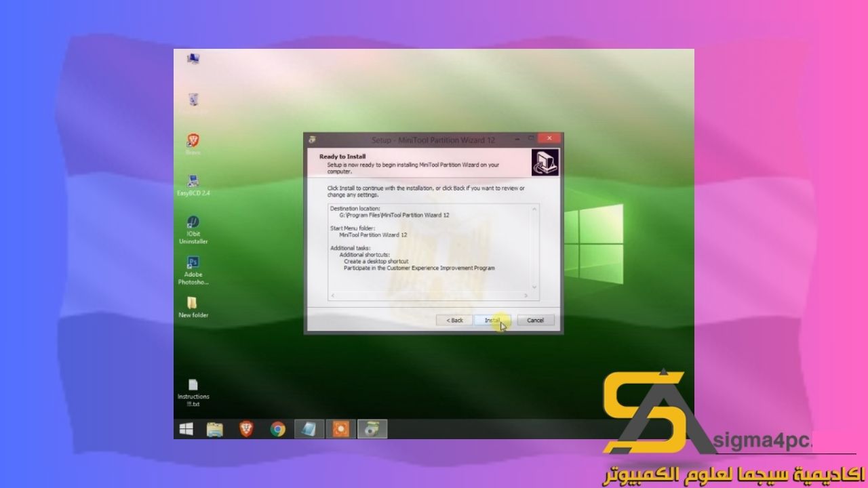Screen dimensions: 868x488
Task: Launch Brave from the taskbar
Action: 246,429
